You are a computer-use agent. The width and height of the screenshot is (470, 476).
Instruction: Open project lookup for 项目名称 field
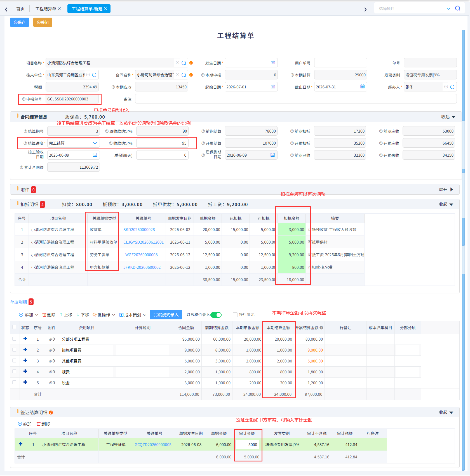pos(184,63)
